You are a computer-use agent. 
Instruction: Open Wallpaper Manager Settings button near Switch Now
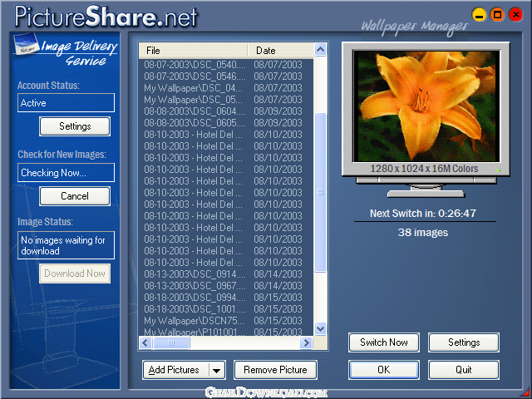[464, 342]
